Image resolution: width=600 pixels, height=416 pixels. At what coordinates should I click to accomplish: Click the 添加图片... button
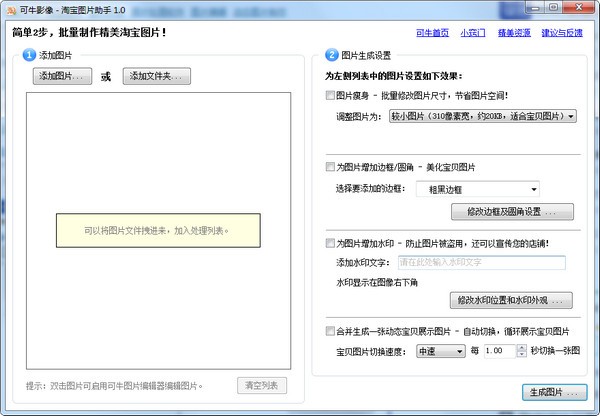click(x=62, y=76)
